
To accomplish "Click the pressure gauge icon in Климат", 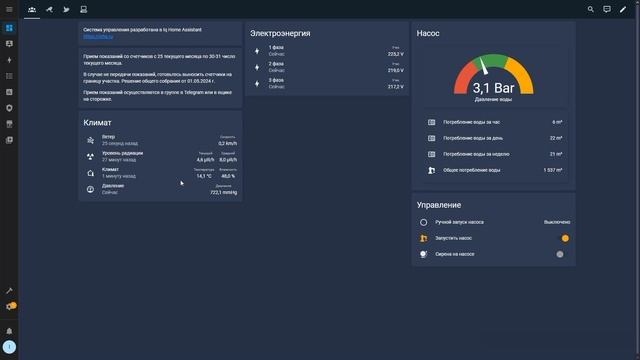I will pos(90,189).
